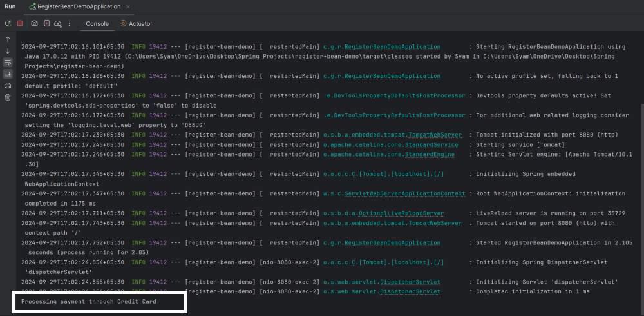Click the Run tool window label

[10, 6]
